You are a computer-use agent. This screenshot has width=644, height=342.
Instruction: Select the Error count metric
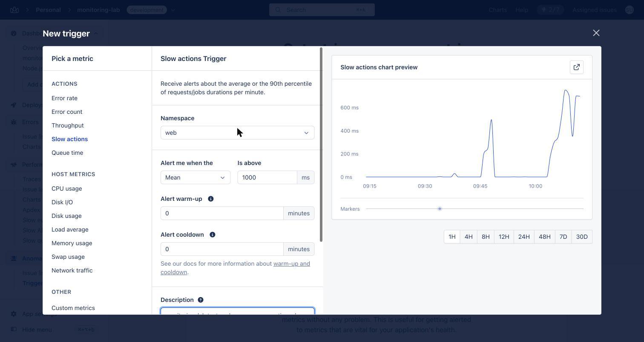point(67,112)
